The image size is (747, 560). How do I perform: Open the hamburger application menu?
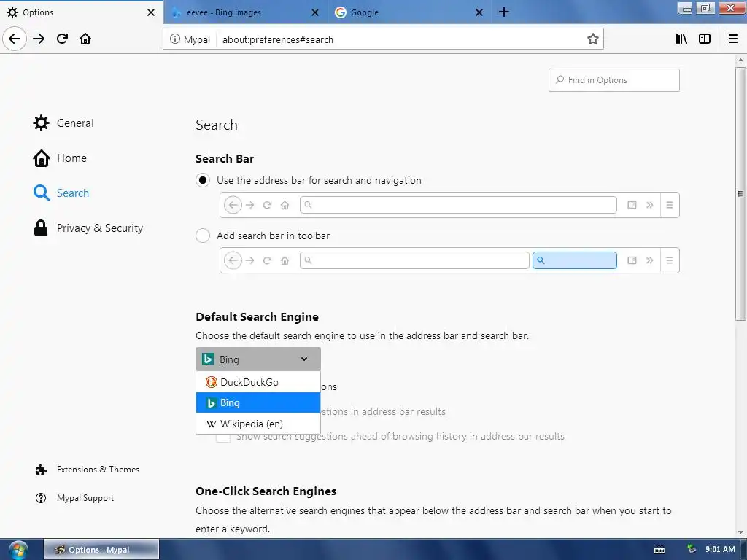(x=733, y=39)
